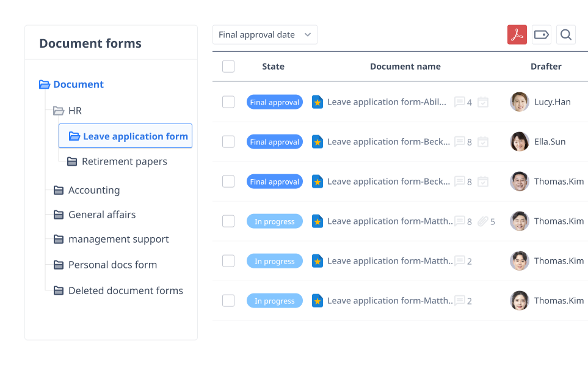Toggle the select-all checkbox in table header
Image resolution: width=588 pixels, height=365 pixels.
[228, 67]
